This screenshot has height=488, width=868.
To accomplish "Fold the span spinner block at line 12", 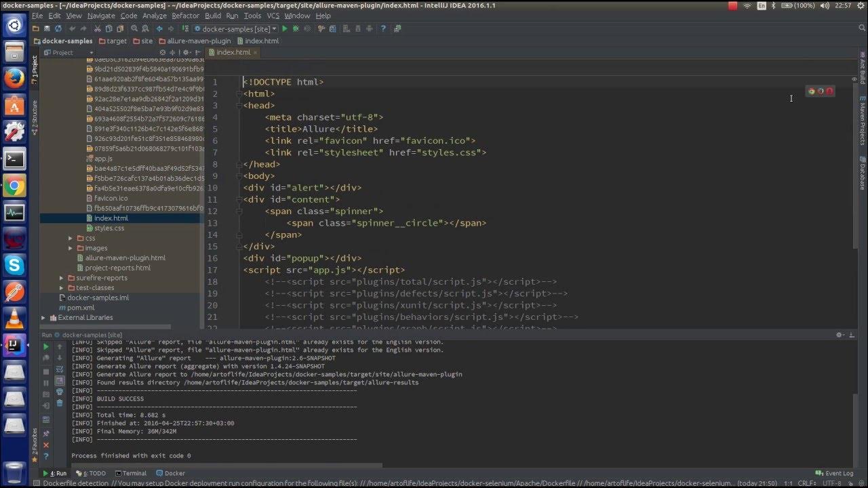I will 239,211.
